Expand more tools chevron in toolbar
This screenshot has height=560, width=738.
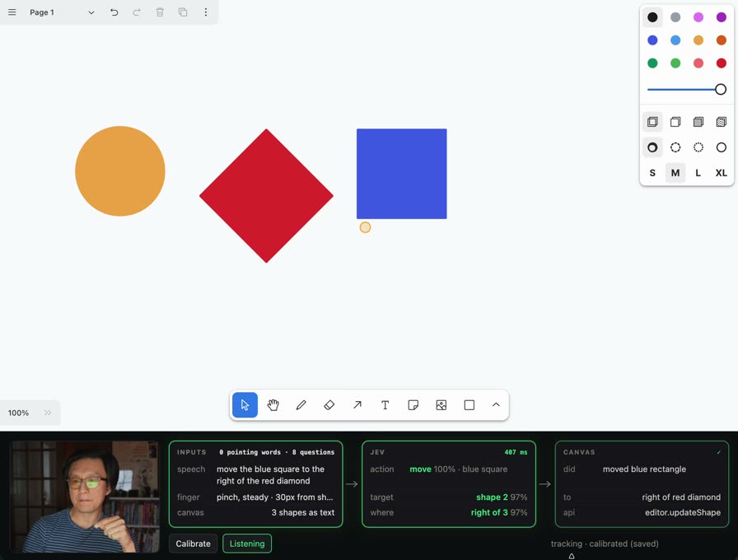pos(496,404)
